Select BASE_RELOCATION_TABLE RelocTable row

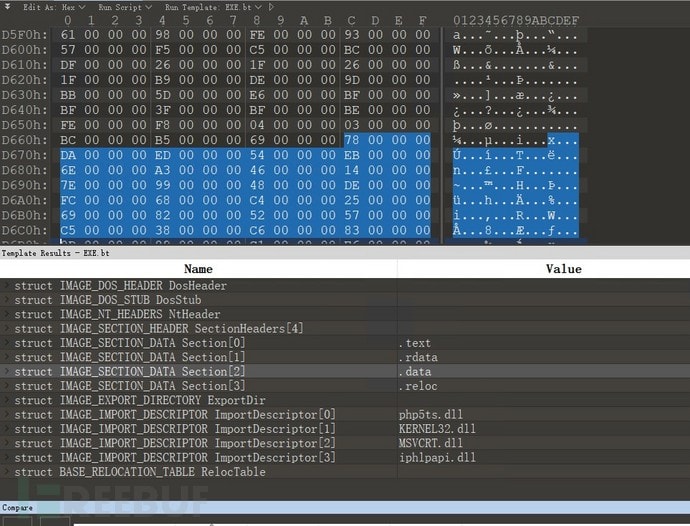click(345, 472)
